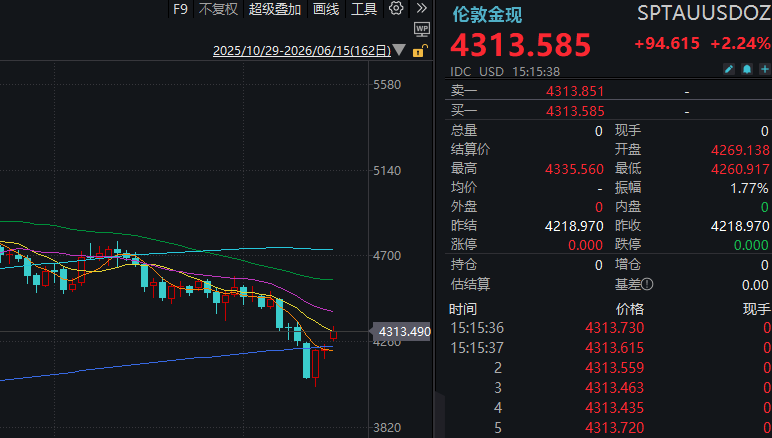Viewport: 772px width, 438px height.
Task: Click the 振幅 value 1.77%
Action: point(749,188)
